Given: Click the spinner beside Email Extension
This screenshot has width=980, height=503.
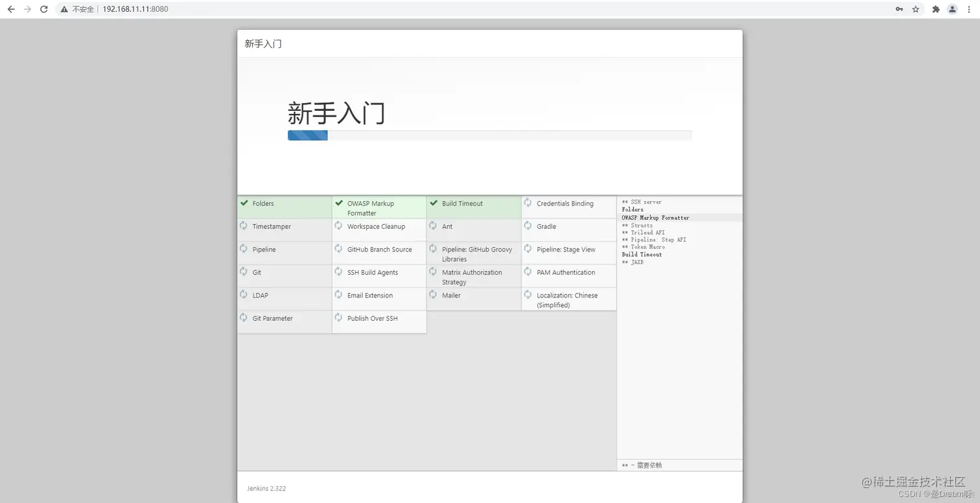Looking at the screenshot, I should (x=338, y=295).
